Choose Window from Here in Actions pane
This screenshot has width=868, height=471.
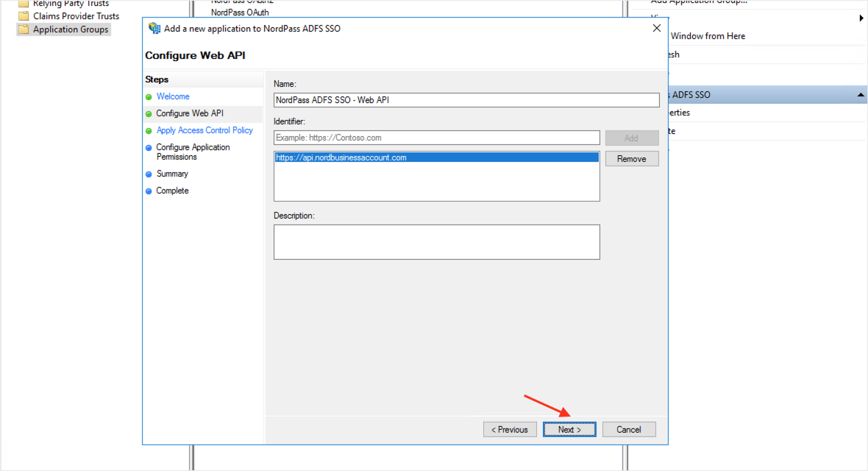pos(708,36)
